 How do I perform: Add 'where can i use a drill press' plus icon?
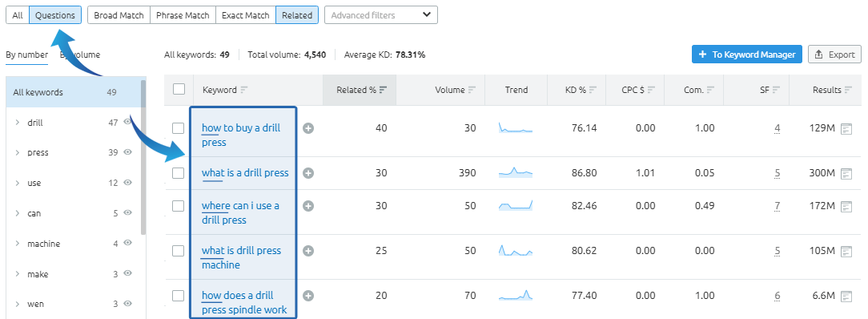308,205
